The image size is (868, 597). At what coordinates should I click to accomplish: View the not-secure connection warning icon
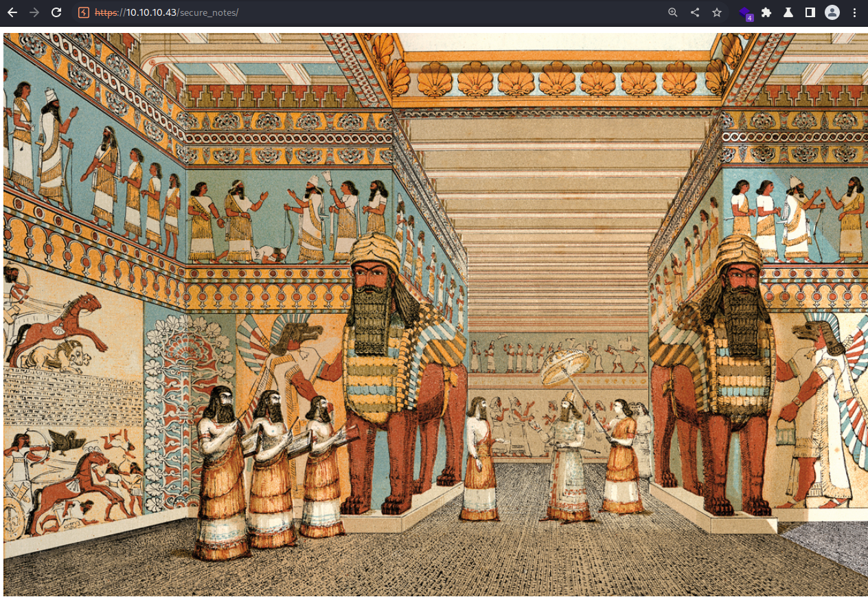[84, 12]
